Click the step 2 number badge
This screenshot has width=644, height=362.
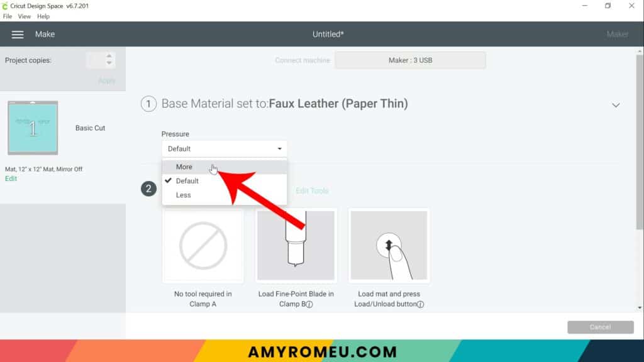(x=148, y=189)
